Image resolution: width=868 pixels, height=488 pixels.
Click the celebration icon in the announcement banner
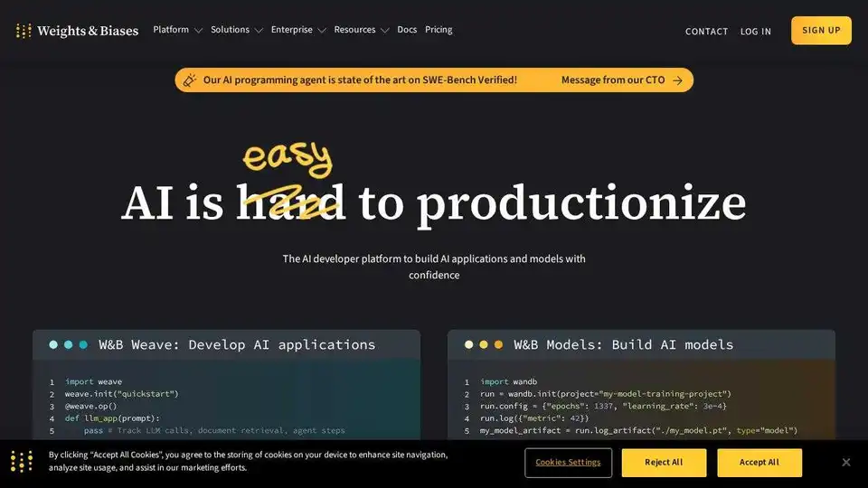[190, 80]
